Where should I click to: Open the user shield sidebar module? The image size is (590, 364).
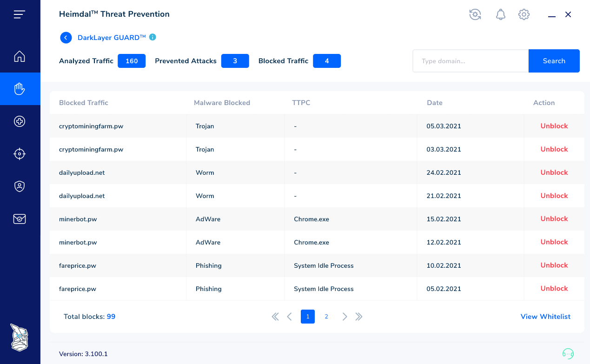[20, 186]
